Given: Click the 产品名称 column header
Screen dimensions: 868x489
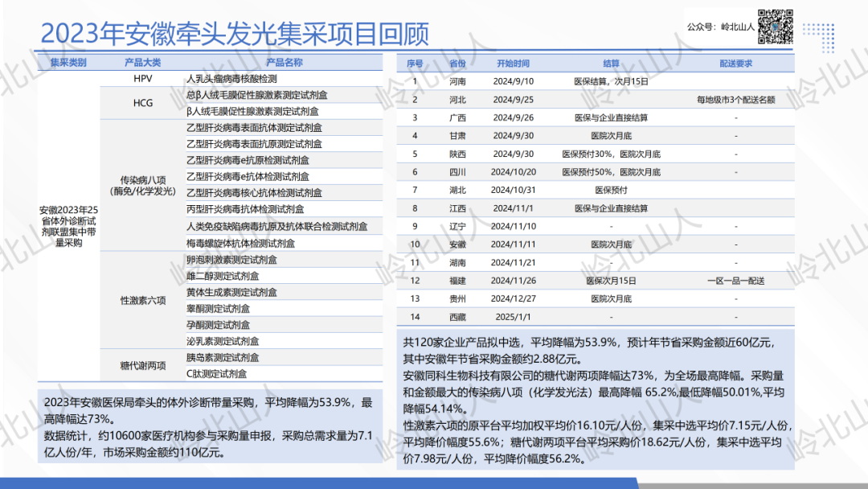Looking at the screenshot, I should tap(284, 63).
